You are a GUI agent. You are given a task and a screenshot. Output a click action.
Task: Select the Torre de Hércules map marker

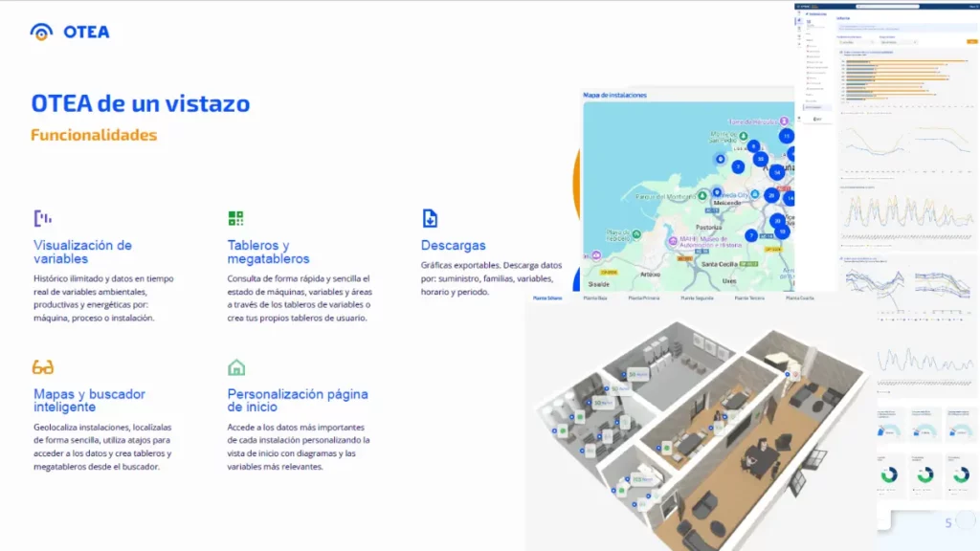pos(784,121)
